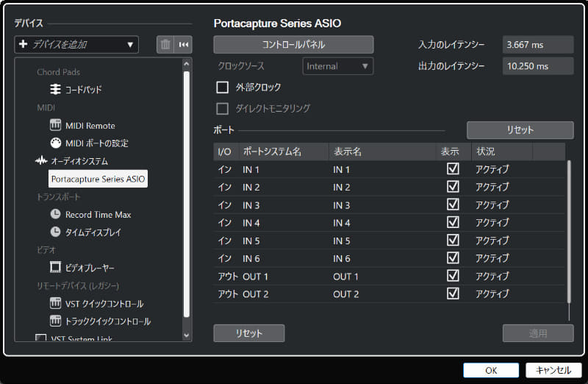Click the 表示名 column header
Viewport: 588px width, 384px height.
[382, 152]
